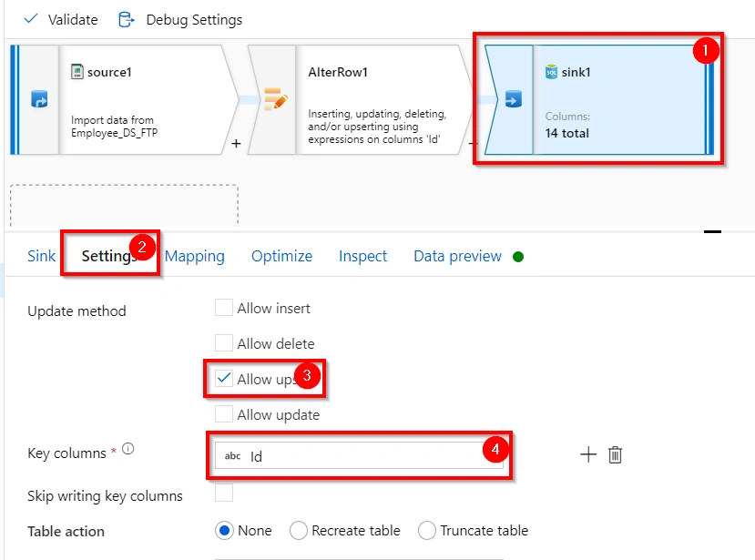Click the '14 total' columns text
The image size is (755, 560).
[x=566, y=133]
